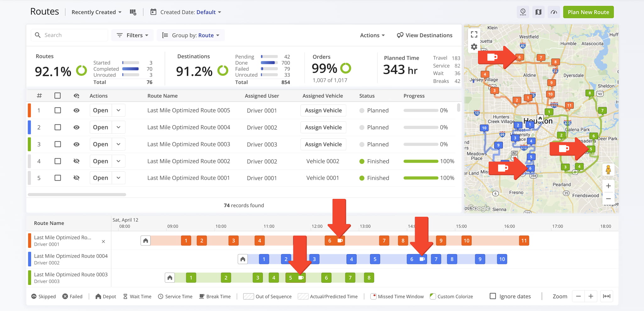Remove Driver 0001 route from timeline
The height and width of the screenshot is (311, 644).
click(x=103, y=241)
